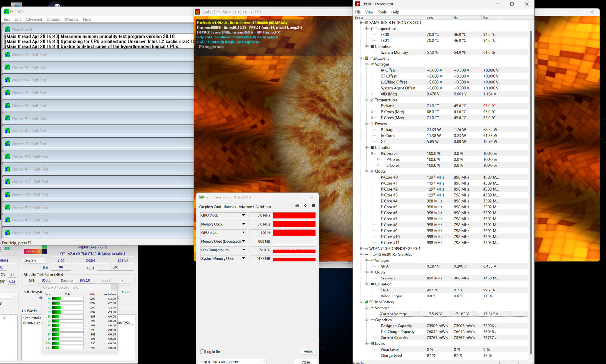
Task: Click the PCIe v2.0 x0 bus info field
Action: (x=92, y=254)
